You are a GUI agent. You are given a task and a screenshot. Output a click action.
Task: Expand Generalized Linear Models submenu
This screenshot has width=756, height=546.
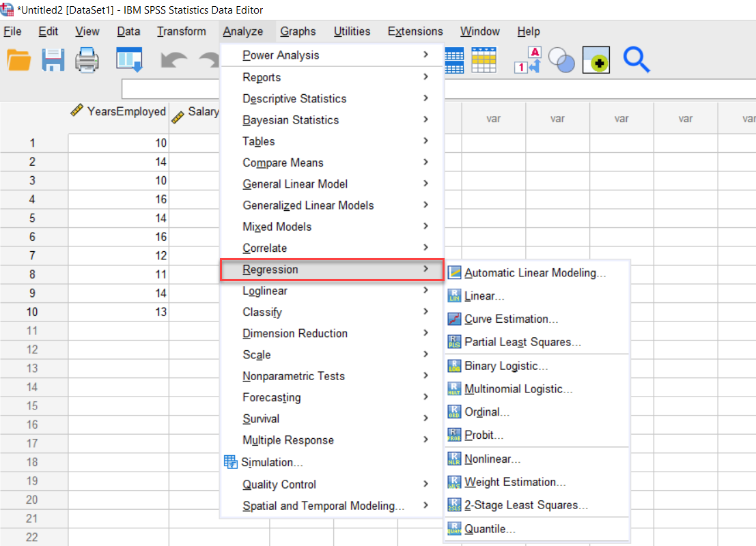(331, 205)
